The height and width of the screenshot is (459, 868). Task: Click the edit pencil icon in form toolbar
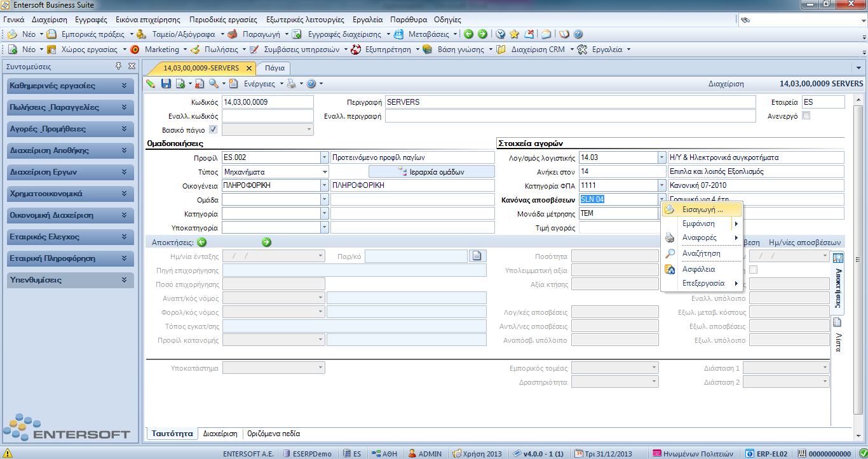(151, 83)
